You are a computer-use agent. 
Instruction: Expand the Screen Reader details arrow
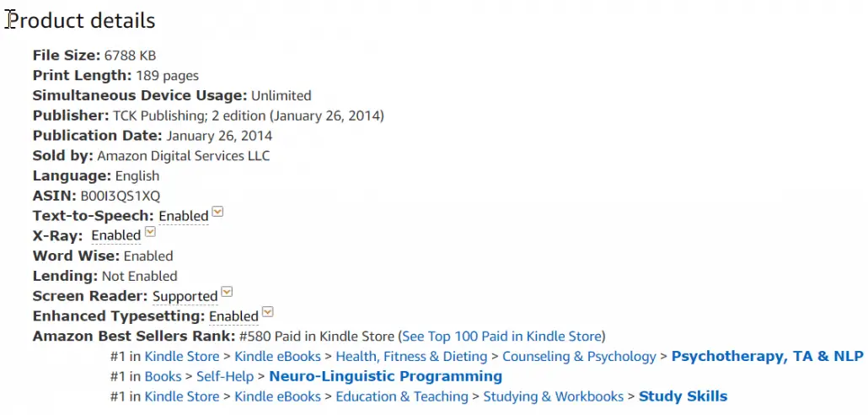point(227,292)
